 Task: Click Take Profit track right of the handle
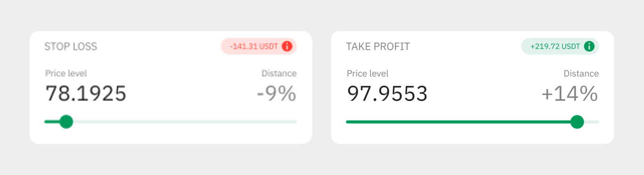(592, 122)
